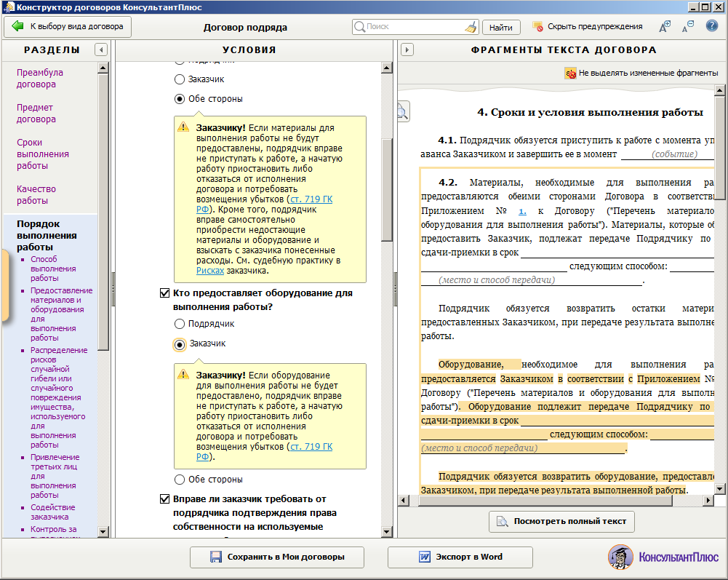This screenshot has height=580, width=728.
Task: Collapse the Разделы panel arrow
Action: [101, 49]
